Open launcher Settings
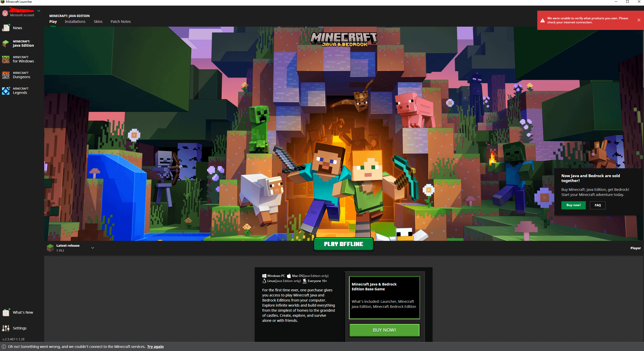This screenshot has height=351, width=644. click(20, 328)
